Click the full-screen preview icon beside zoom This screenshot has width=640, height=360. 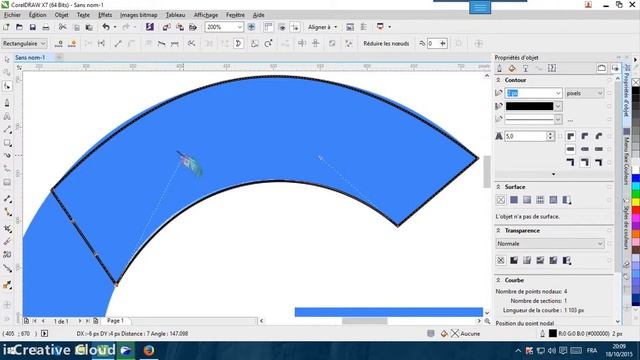click(251, 27)
